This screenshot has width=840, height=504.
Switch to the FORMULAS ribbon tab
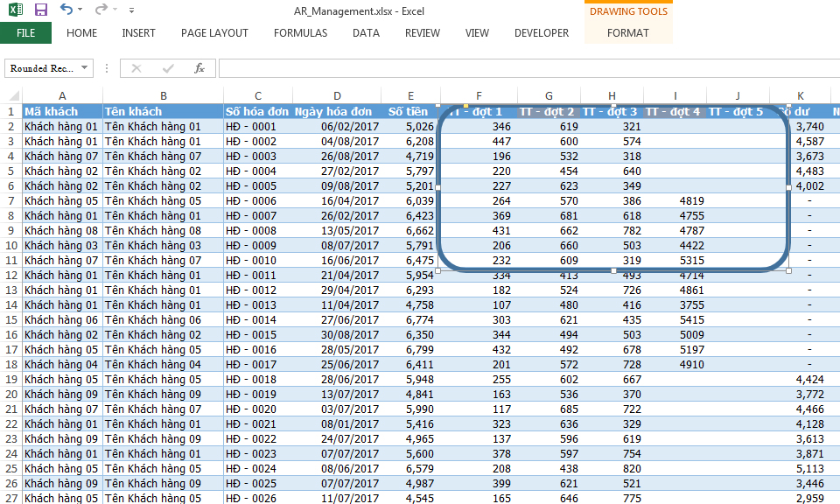pos(300,33)
